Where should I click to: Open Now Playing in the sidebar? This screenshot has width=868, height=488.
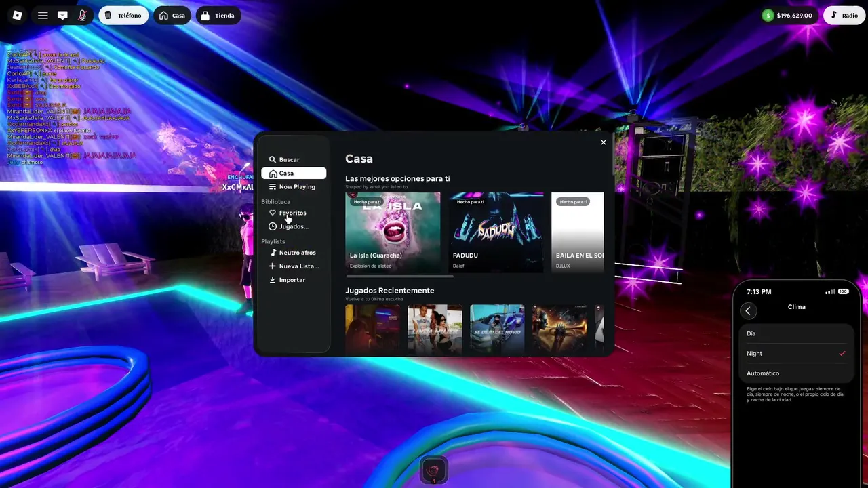coord(294,187)
